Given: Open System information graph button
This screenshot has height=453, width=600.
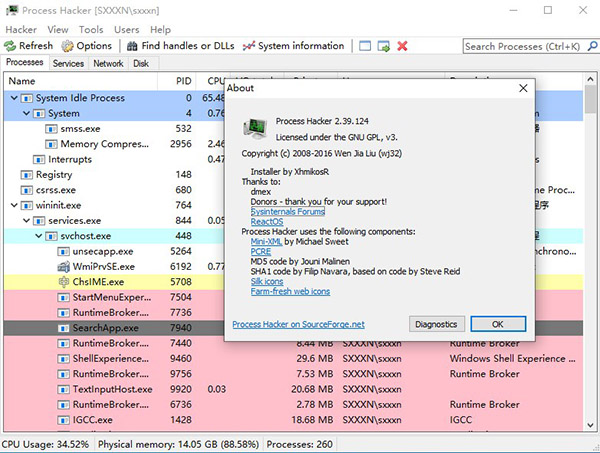Looking at the screenshot, I should pos(250,46).
